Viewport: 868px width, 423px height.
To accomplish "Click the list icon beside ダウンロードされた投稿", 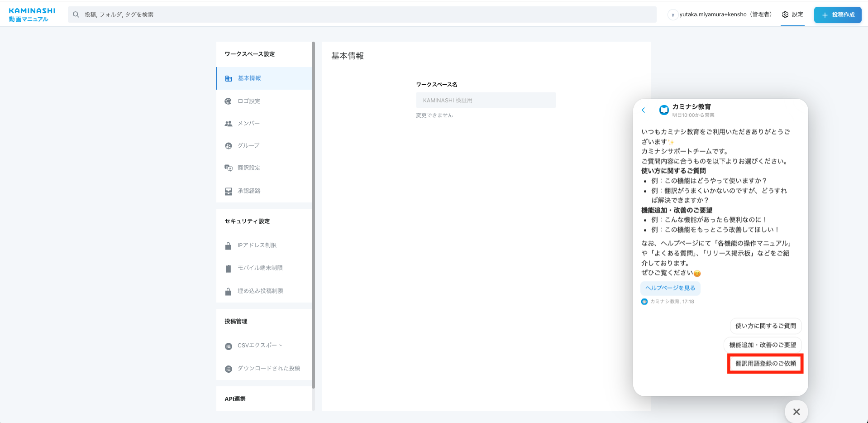I will pos(228,369).
